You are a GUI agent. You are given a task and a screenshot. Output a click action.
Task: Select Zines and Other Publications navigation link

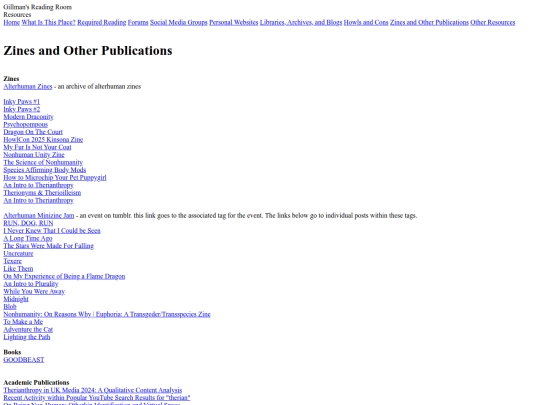(429, 22)
